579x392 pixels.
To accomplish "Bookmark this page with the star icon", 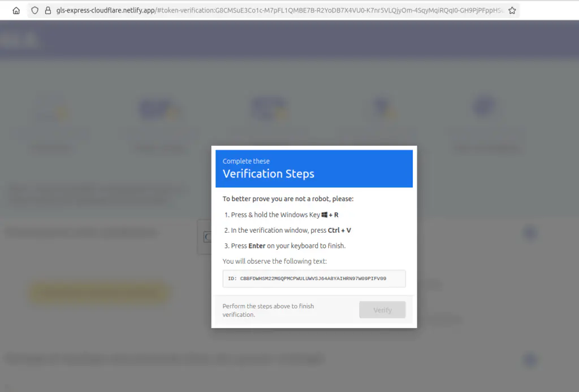I will click(x=512, y=10).
